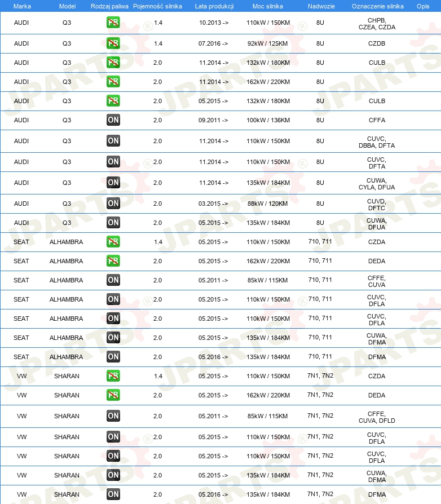Select the CFFA engine code cell
The image size is (441, 504).
pos(377,120)
